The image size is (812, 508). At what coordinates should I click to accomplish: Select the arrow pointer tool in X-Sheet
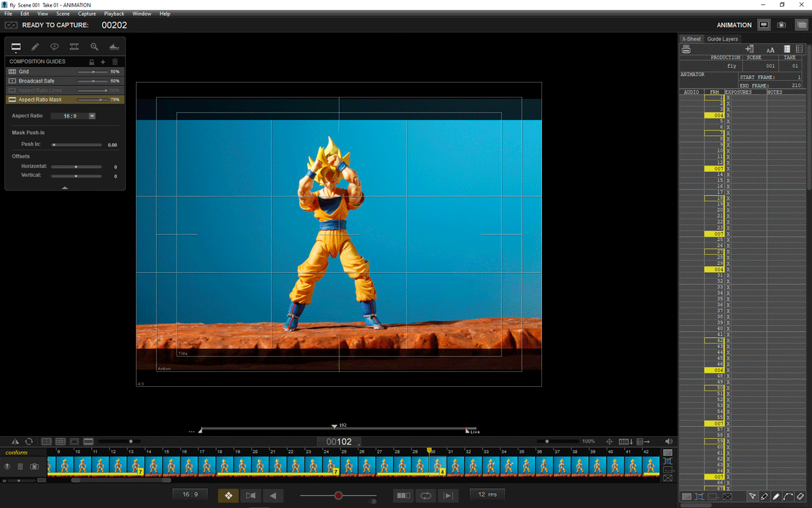(752, 496)
